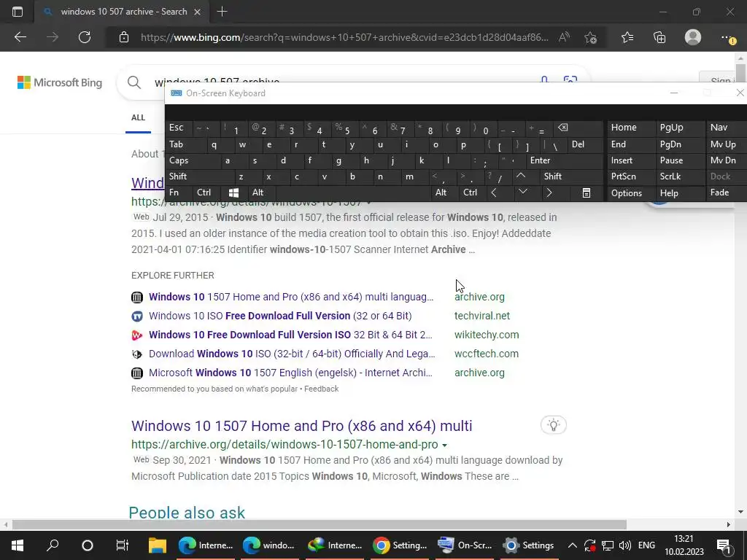Open the Edge tab actions menu icon

(18, 12)
